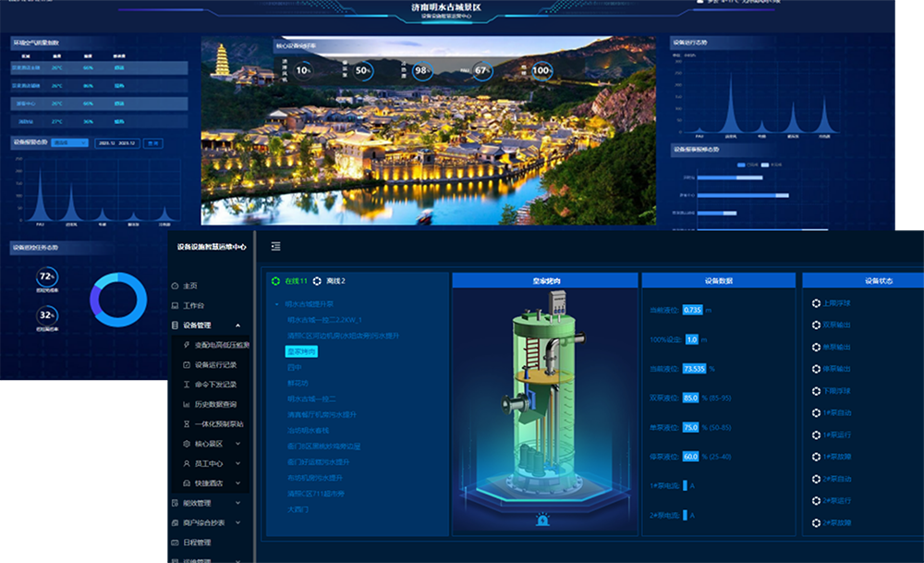924x563 pixels.
Task: Click the 上限浮球 status indicator
Action: (x=816, y=303)
